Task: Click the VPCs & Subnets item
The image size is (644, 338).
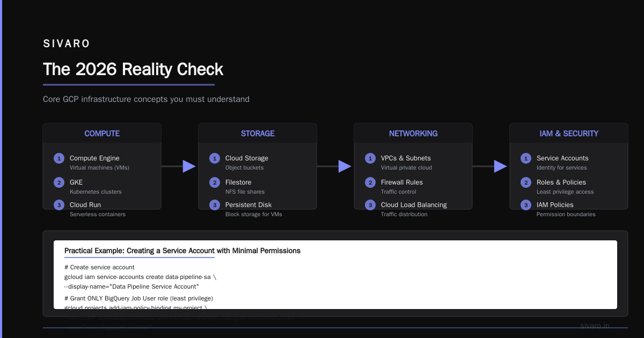Action: pyautogui.click(x=406, y=158)
